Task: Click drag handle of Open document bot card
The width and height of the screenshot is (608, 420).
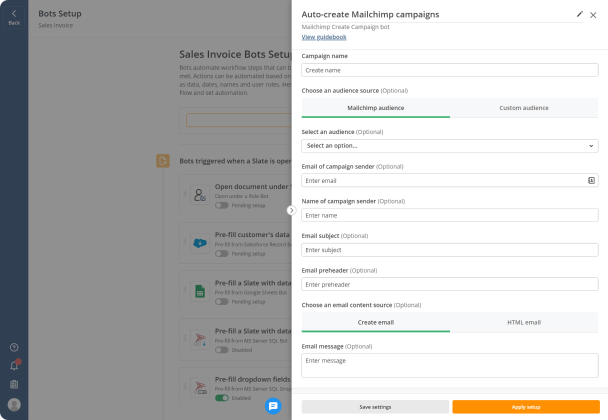Action: click(185, 193)
